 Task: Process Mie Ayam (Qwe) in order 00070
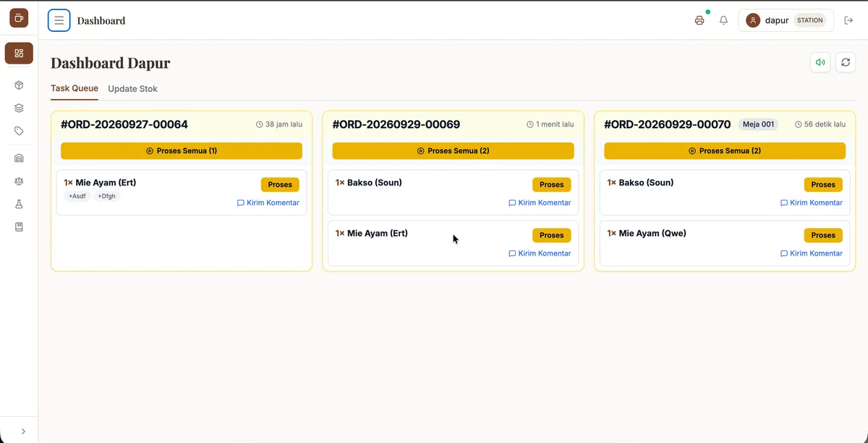(823, 235)
